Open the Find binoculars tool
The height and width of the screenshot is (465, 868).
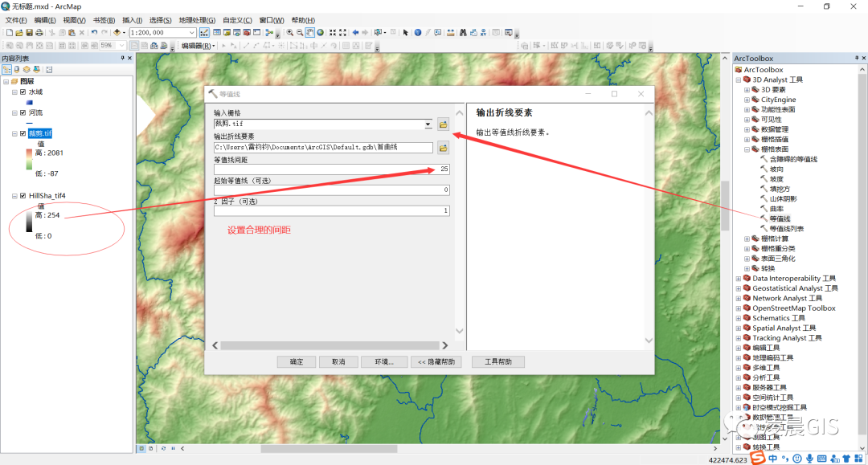click(x=463, y=33)
